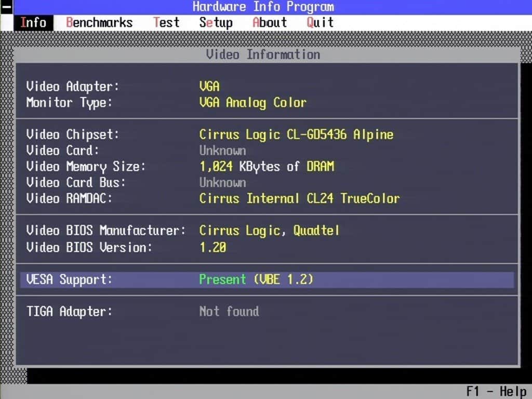Click the Unknown value beside Video Card Bus
532x399 pixels.
222,182
